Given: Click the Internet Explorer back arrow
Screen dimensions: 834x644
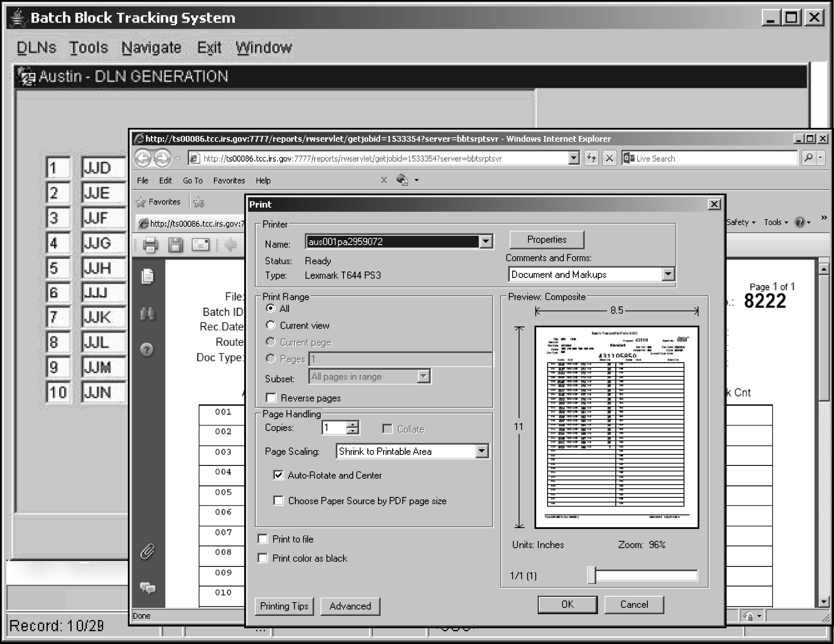Looking at the screenshot, I should tap(143, 159).
